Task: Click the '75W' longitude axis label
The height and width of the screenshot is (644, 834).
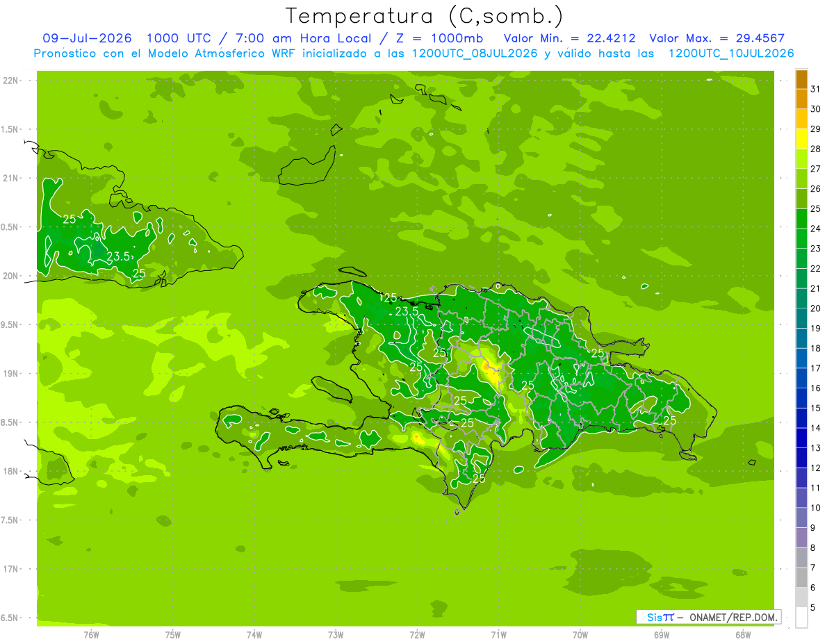Action: coord(173,634)
